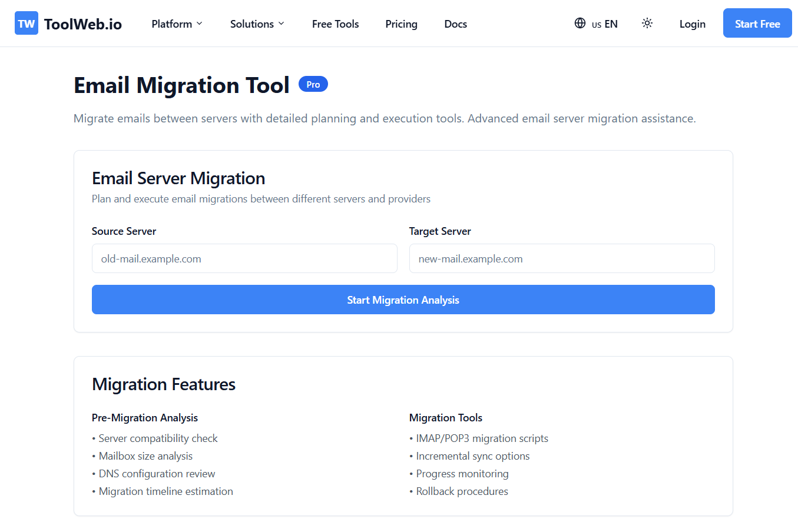Expand the Solutions dropdown
Screen dimensions: 798x532
(257, 24)
